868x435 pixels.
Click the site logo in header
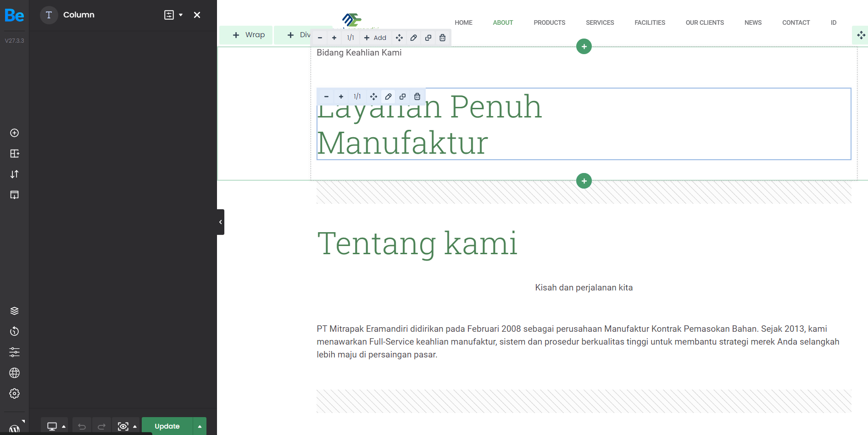pos(352,20)
